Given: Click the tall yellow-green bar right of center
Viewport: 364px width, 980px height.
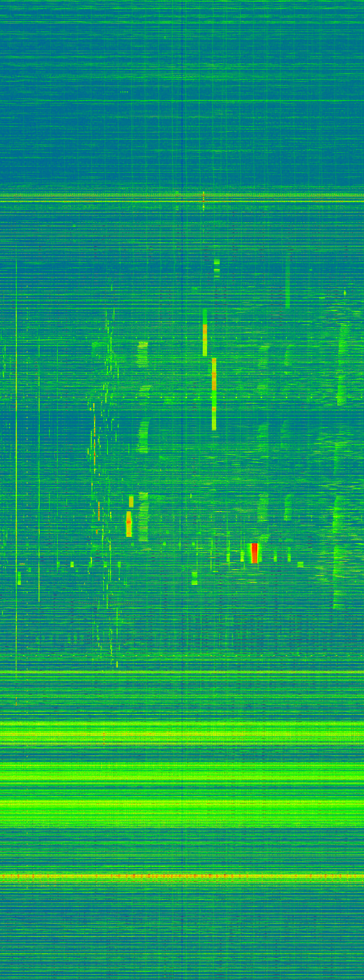Looking at the screenshot, I should click(214, 394).
